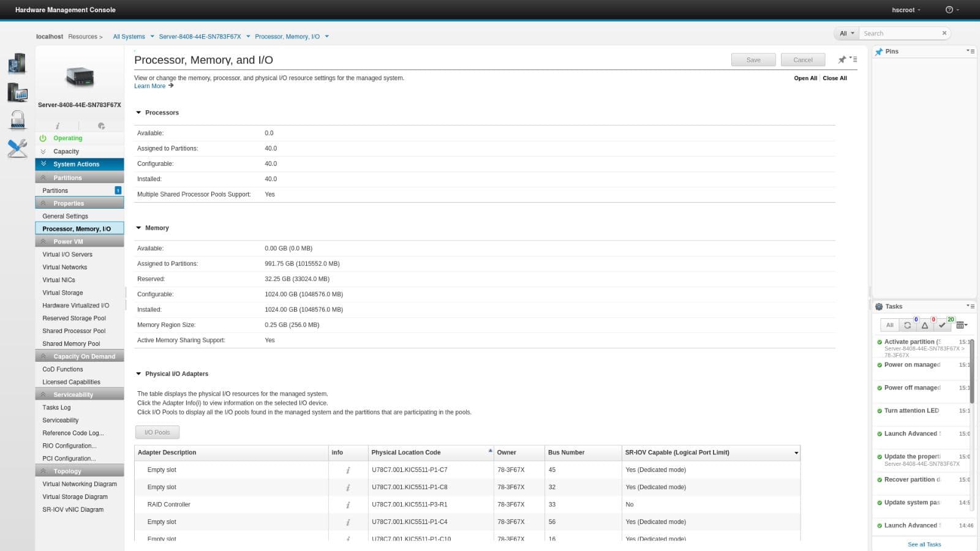
Task: Click info icon for RAID Controller row
Action: (348, 505)
